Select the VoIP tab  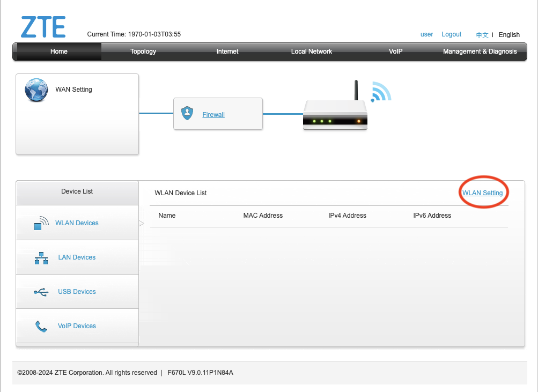click(395, 51)
